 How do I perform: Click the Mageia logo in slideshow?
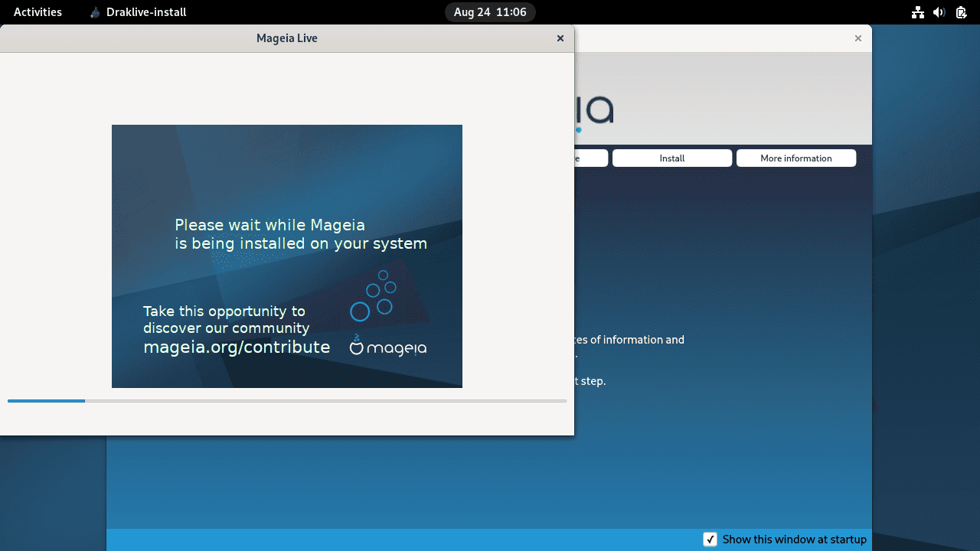pyautogui.click(x=388, y=346)
